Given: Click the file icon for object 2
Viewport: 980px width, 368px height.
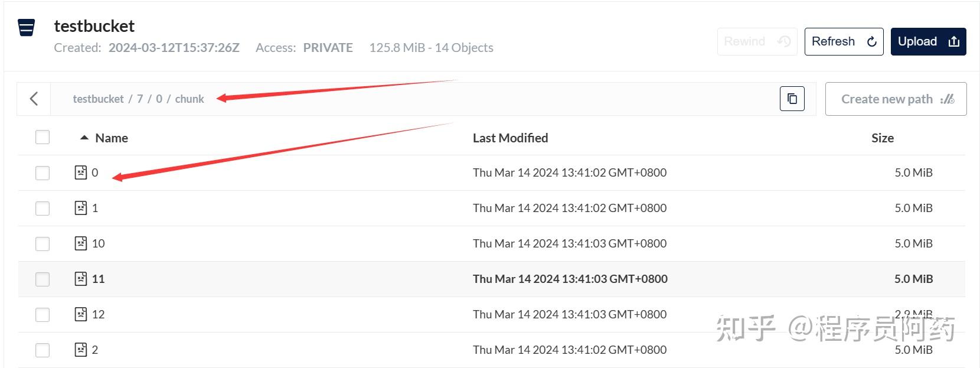Looking at the screenshot, I should (x=81, y=350).
